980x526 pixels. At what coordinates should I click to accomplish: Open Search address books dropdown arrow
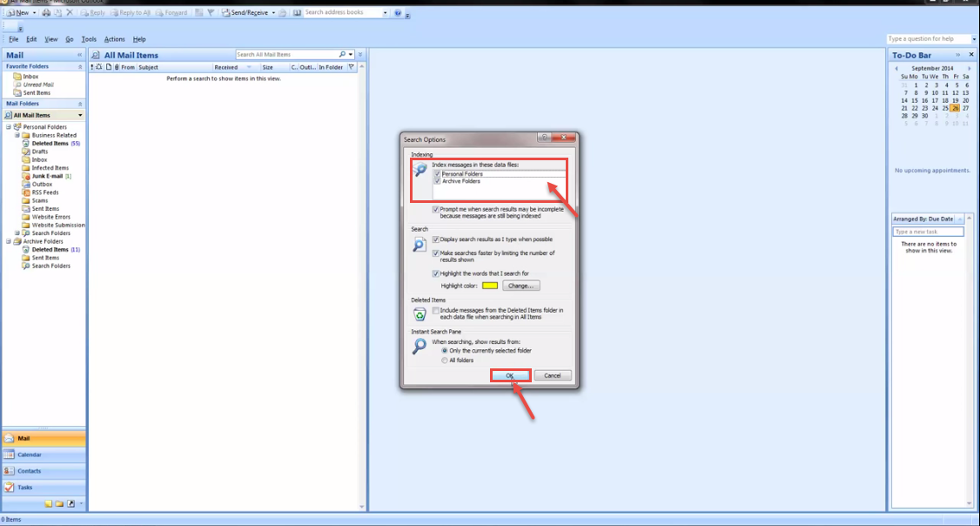[x=385, y=12]
